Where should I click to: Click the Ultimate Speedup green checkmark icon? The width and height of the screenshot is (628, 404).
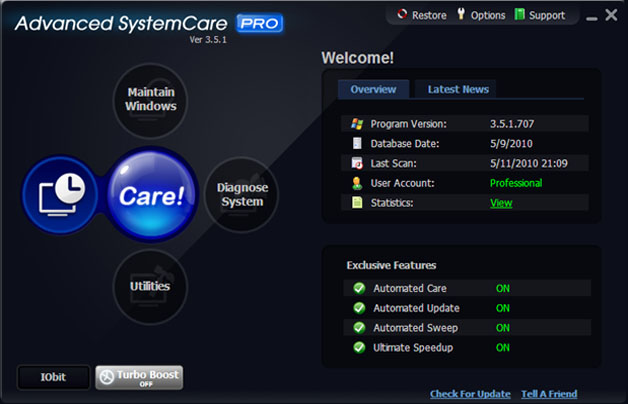pos(359,348)
